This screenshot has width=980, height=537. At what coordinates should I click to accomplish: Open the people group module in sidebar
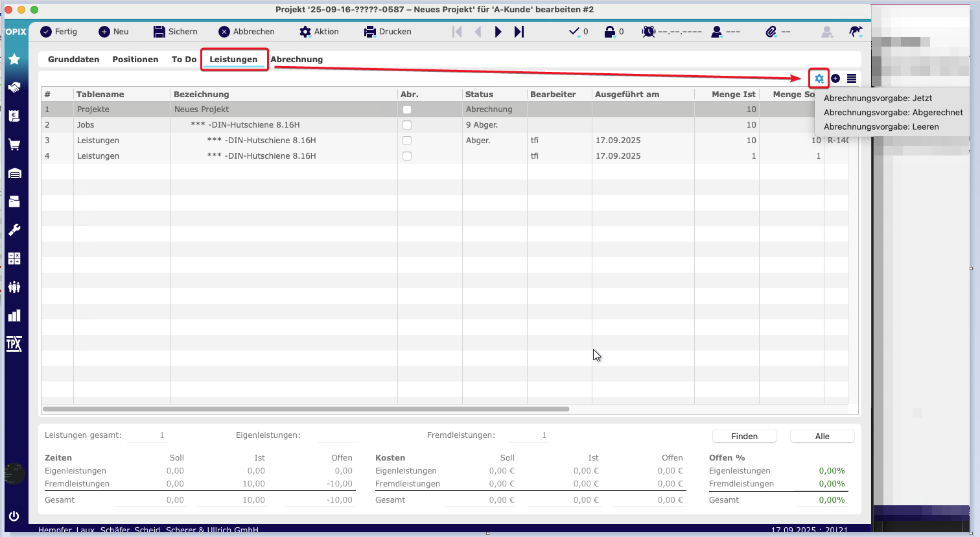coord(14,287)
